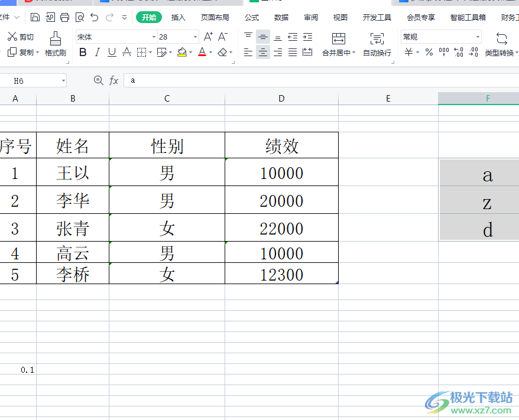519x420 pixels.
Task: Click the distributed alignment icon
Action: 307,52
